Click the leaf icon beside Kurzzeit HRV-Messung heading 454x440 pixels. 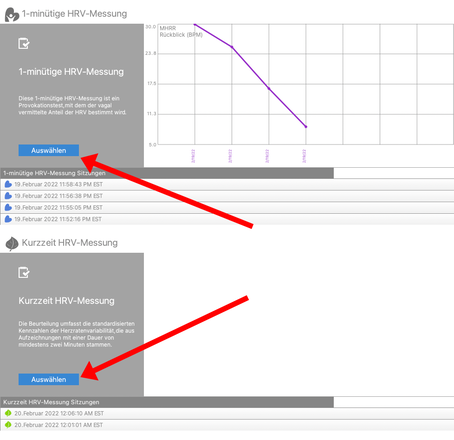[12, 243]
